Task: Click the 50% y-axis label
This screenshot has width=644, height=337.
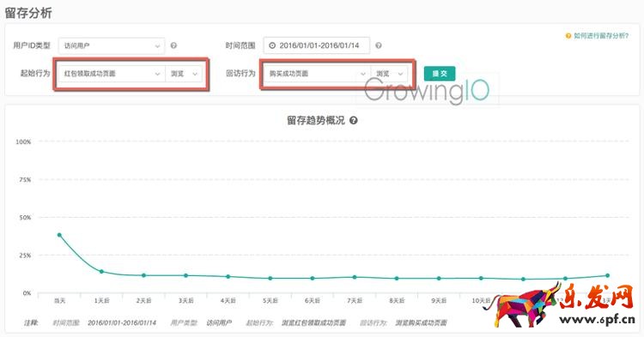Action: 25,218
